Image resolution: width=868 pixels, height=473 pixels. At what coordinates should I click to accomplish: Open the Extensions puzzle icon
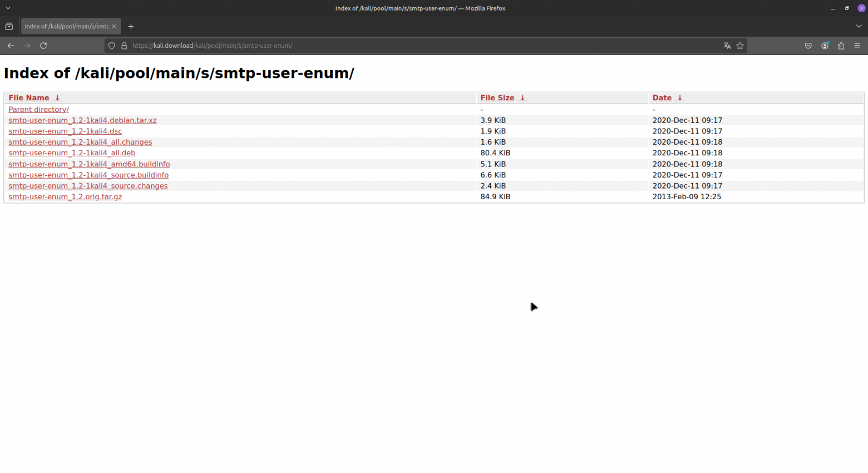[841, 46]
